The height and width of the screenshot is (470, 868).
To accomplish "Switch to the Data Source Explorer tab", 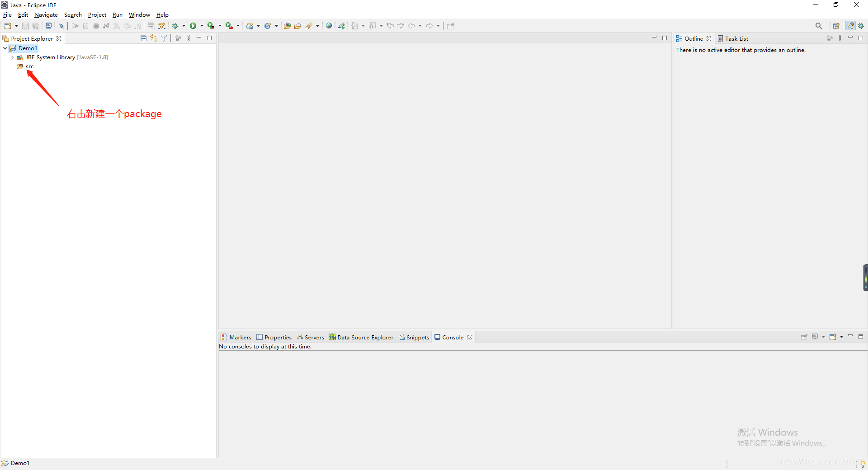I will [x=361, y=337].
